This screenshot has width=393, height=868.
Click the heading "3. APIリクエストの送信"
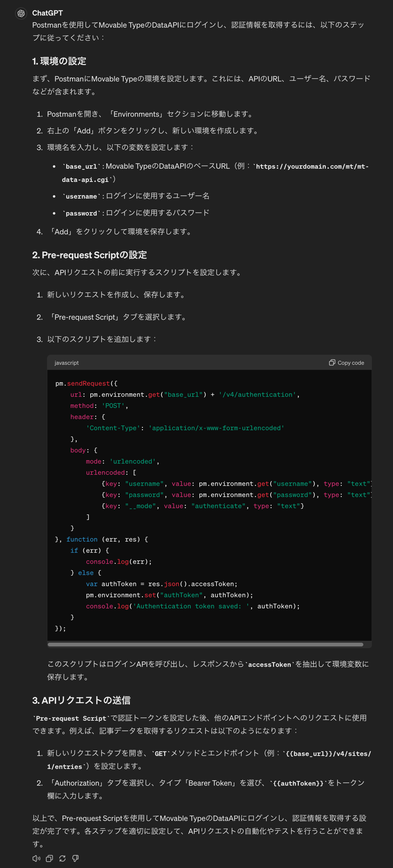[81, 700]
